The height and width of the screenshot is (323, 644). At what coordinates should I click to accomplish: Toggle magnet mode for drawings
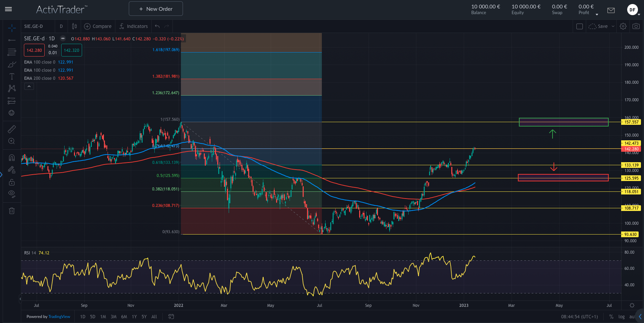pos(12,157)
